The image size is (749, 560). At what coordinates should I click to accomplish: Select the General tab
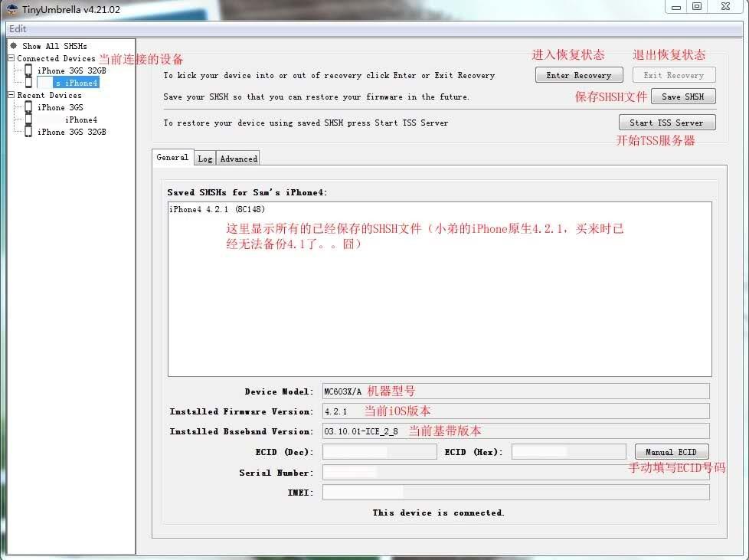click(x=172, y=157)
